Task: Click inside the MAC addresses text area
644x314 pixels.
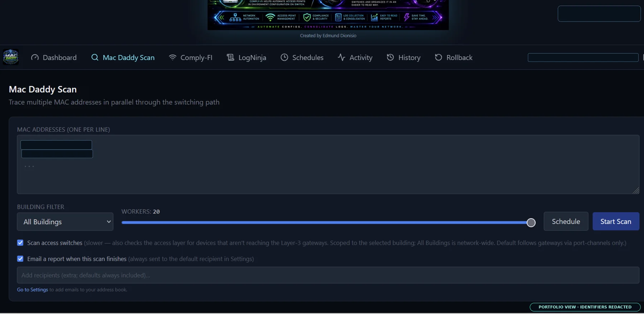Action: pyautogui.click(x=328, y=164)
